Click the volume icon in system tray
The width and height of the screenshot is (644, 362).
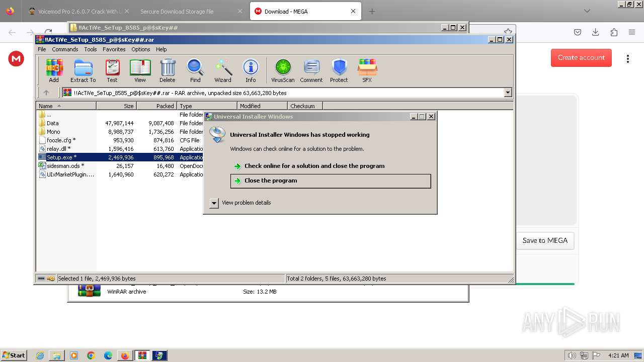572,355
